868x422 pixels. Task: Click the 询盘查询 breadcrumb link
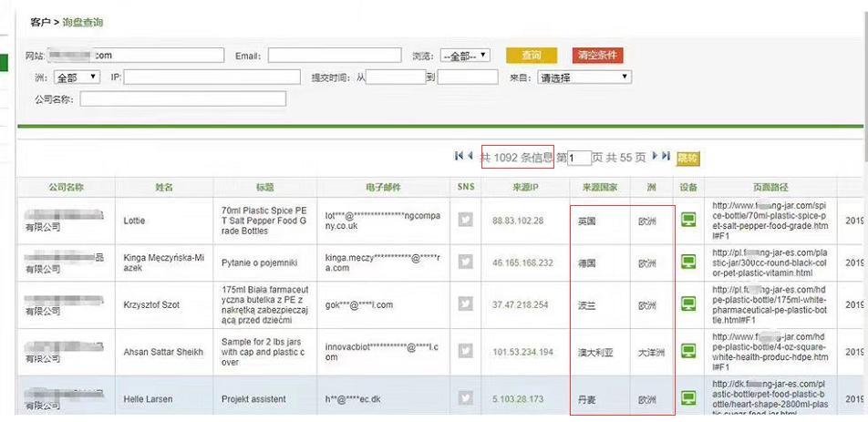pos(82,20)
